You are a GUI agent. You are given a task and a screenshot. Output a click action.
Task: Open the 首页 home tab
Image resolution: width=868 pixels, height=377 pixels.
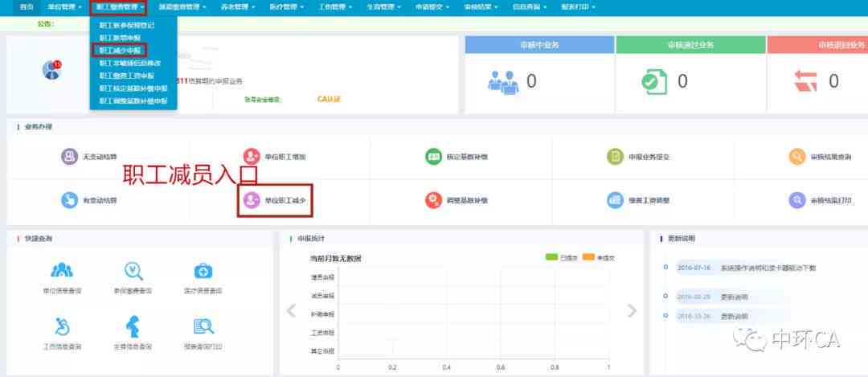26,7
